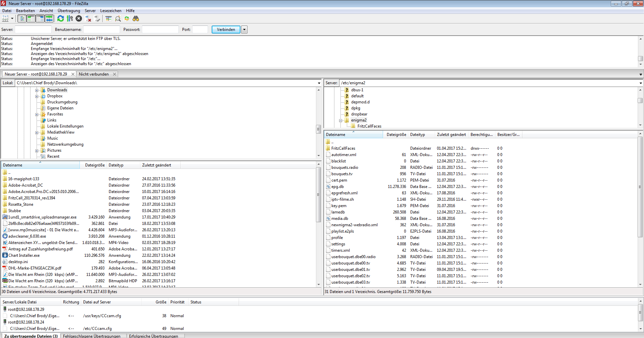Open the directory listing filters icon

click(x=108, y=19)
